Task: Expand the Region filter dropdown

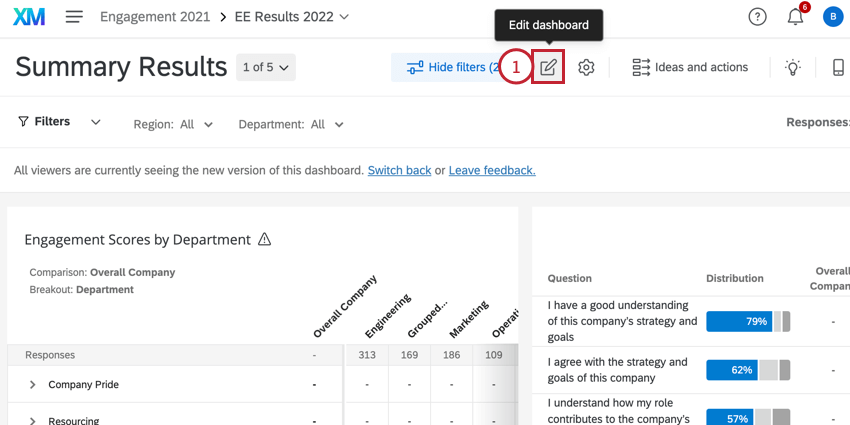Action: pyautogui.click(x=174, y=125)
